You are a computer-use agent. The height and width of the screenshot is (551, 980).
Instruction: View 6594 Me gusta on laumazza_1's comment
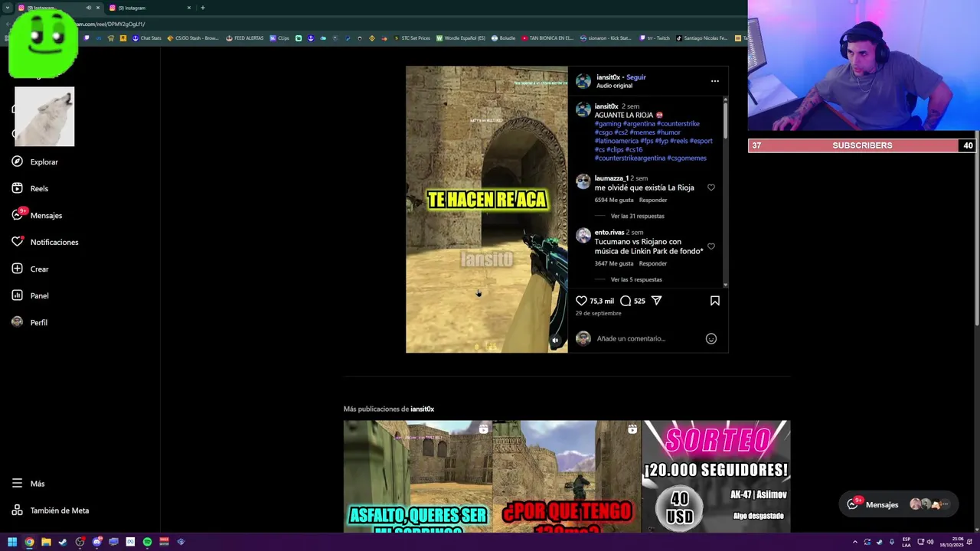tap(614, 200)
